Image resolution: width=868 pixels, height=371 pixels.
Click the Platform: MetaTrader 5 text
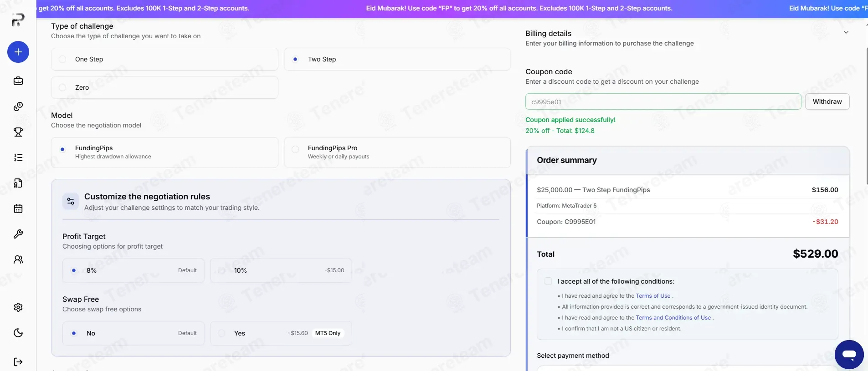click(x=566, y=206)
